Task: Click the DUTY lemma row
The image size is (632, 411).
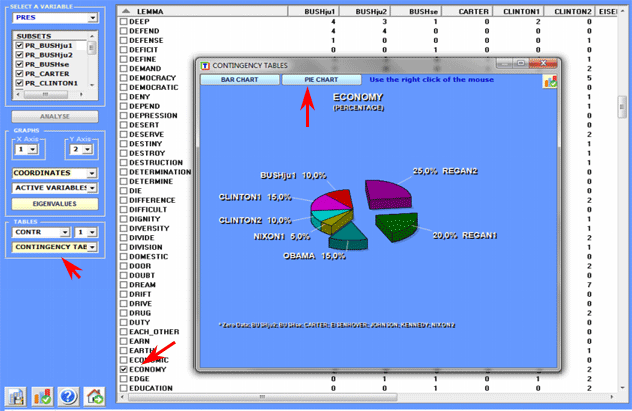Action: [x=139, y=322]
